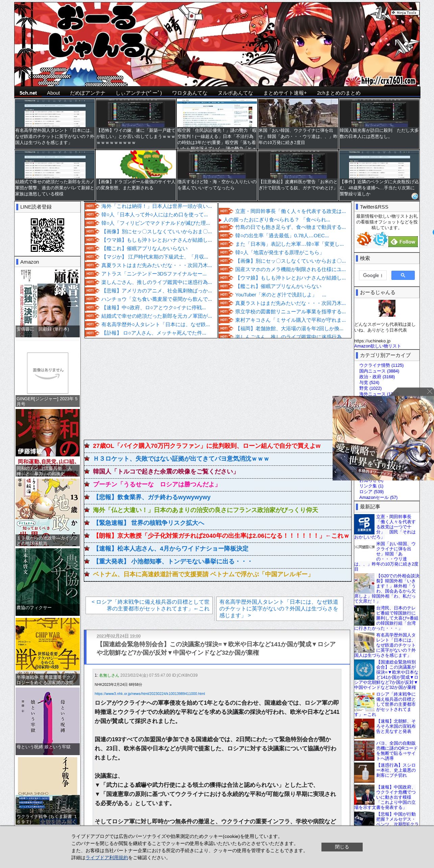Open Amazonセール (57) category link
434x868 pixels.
[378, 498]
